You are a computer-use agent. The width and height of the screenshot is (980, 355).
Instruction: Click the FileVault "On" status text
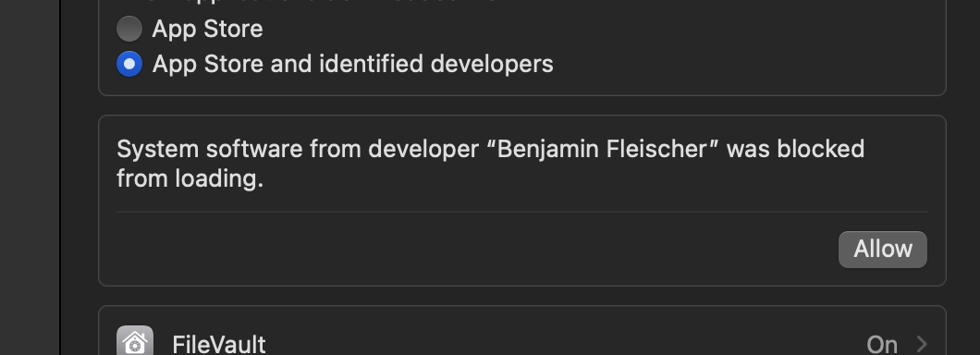[x=882, y=345]
